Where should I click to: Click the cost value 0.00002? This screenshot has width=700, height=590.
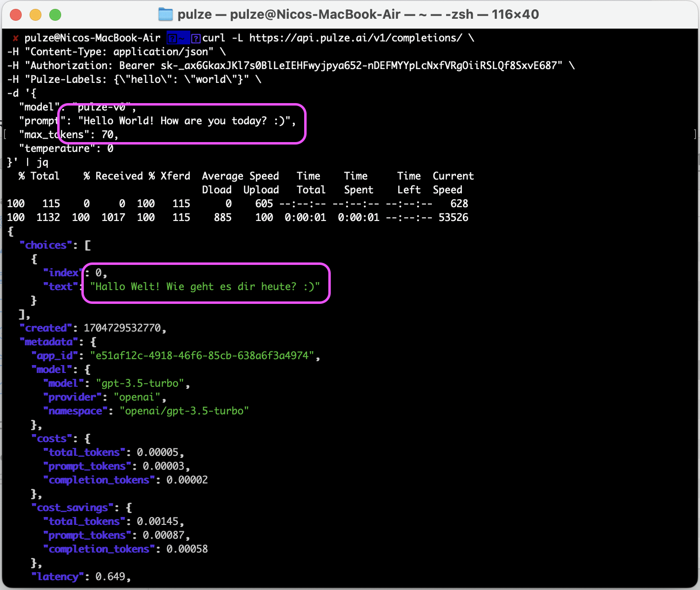(187, 480)
